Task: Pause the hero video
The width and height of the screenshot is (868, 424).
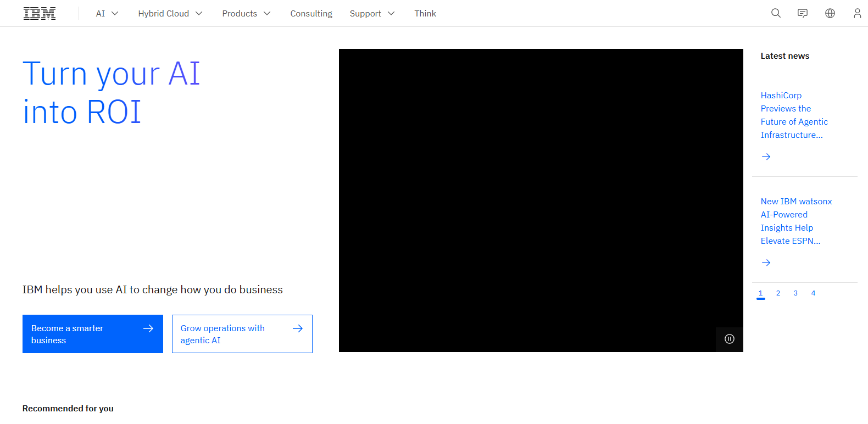Action: (x=730, y=339)
